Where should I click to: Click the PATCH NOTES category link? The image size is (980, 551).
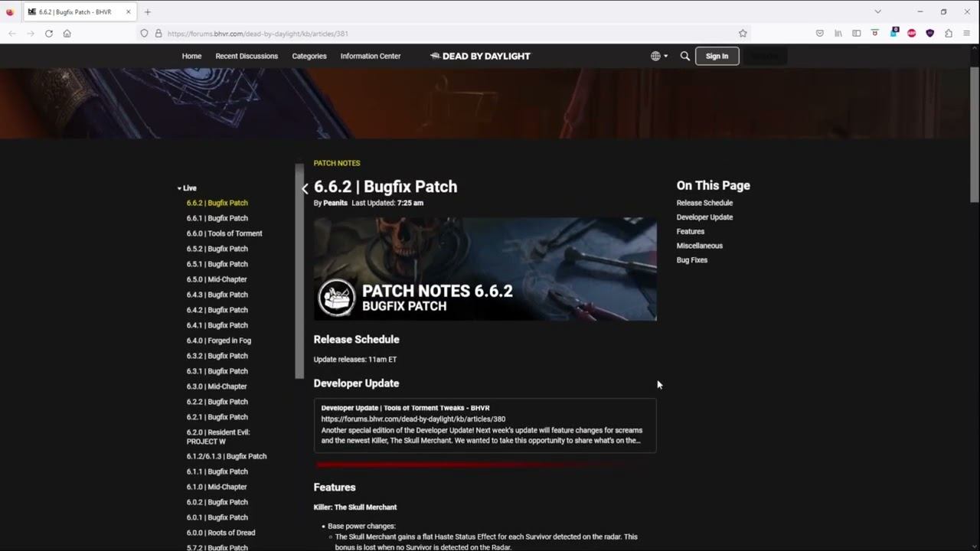pyautogui.click(x=337, y=163)
